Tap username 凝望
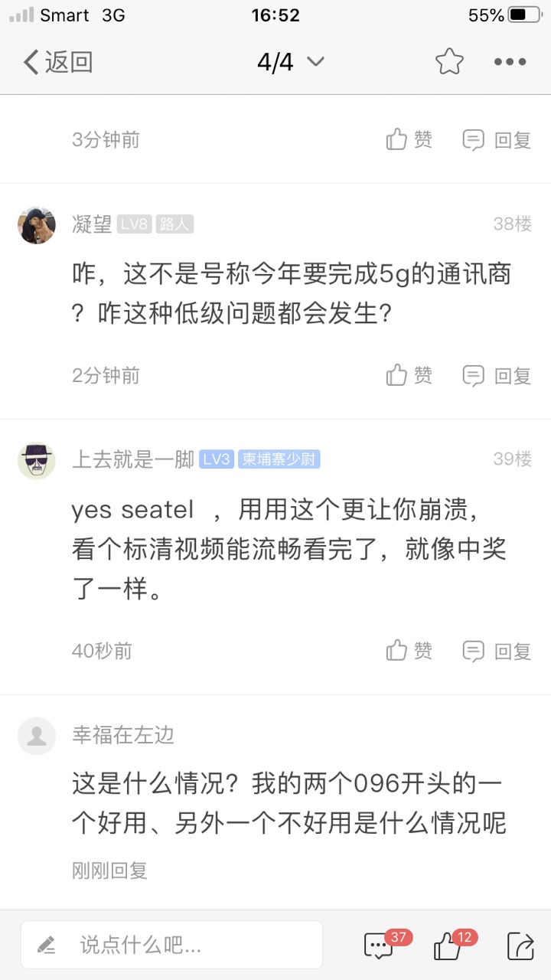The height and width of the screenshot is (980, 551). [x=92, y=224]
